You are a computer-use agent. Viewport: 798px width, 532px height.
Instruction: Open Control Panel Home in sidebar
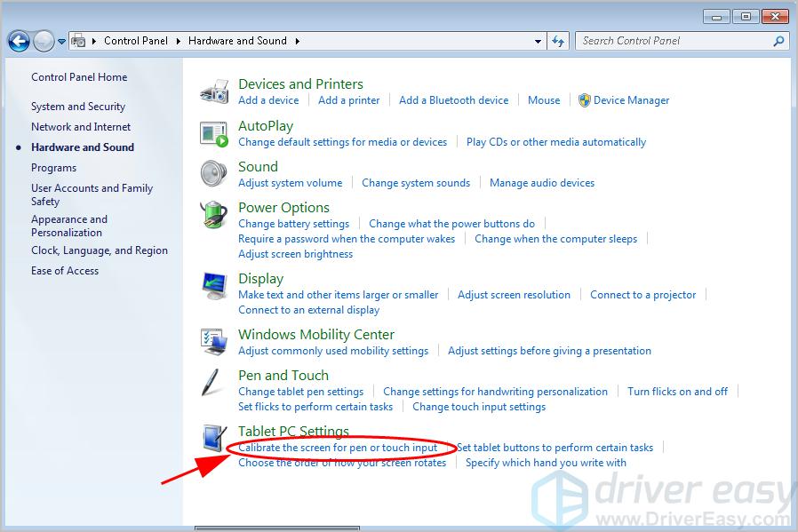click(x=79, y=76)
